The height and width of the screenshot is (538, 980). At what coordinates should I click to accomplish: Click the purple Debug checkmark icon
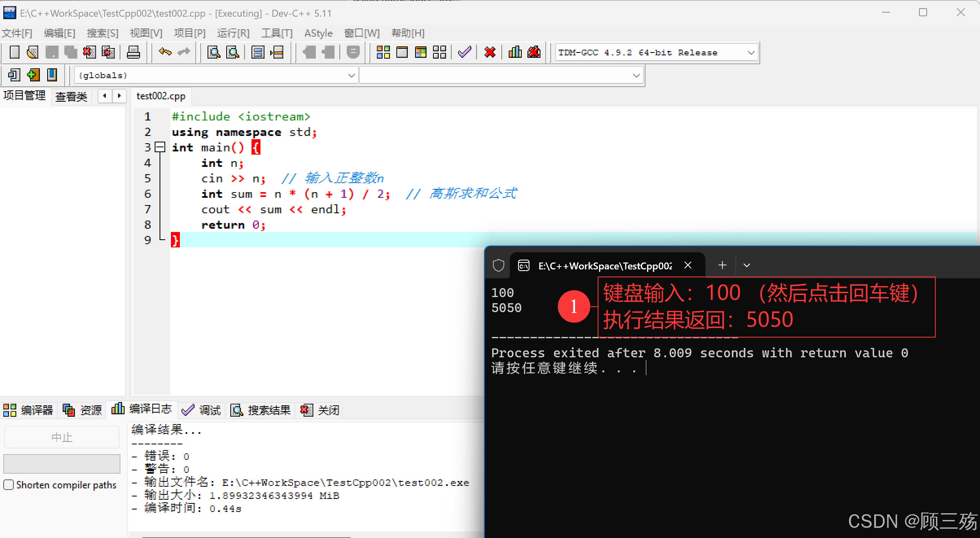coord(464,52)
